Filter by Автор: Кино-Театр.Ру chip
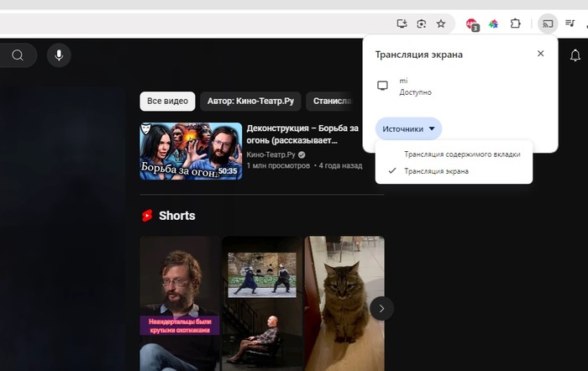This screenshot has height=371, width=588. 250,102
